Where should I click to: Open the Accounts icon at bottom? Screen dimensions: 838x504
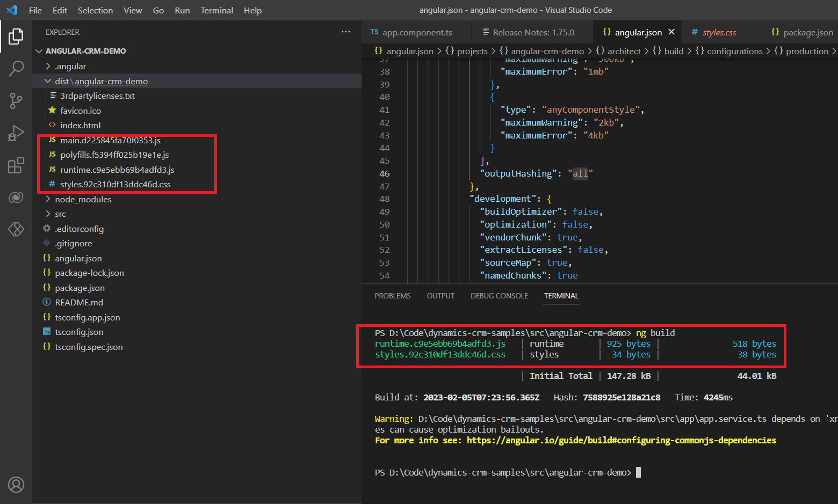tap(16, 485)
